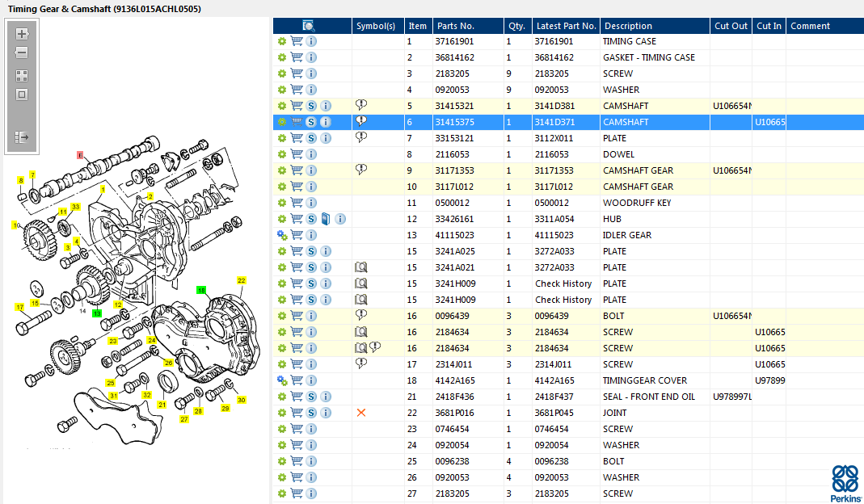Click yellow callout 22 on the diagram
The height and width of the screenshot is (504, 864).
(241, 280)
